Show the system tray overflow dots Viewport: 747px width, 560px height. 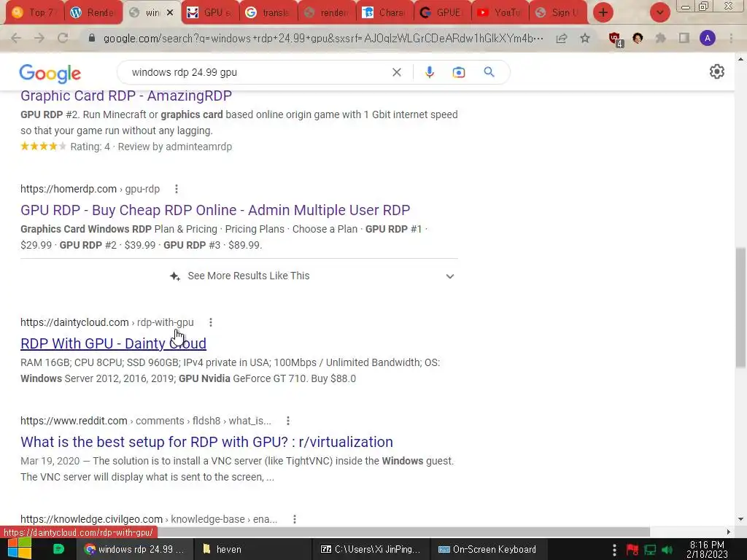(614, 550)
